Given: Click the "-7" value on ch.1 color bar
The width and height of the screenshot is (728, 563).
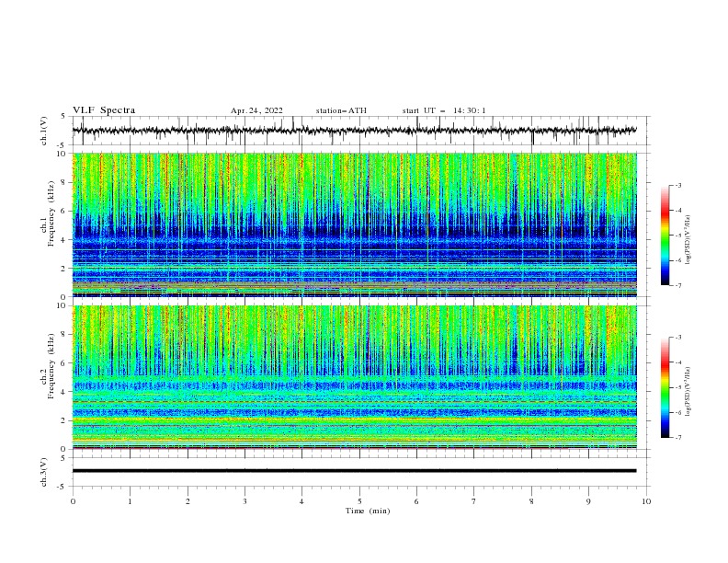Looking at the screenshot, I should click(678, 285).
